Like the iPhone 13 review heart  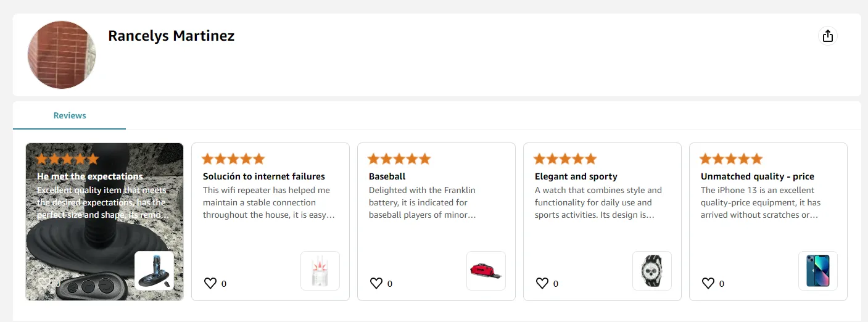pyautogui.click(x=708, y=283)
